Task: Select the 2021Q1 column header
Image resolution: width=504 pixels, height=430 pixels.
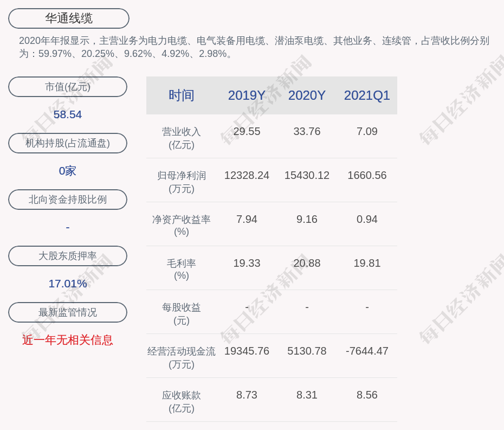Action: click(367, 95)
